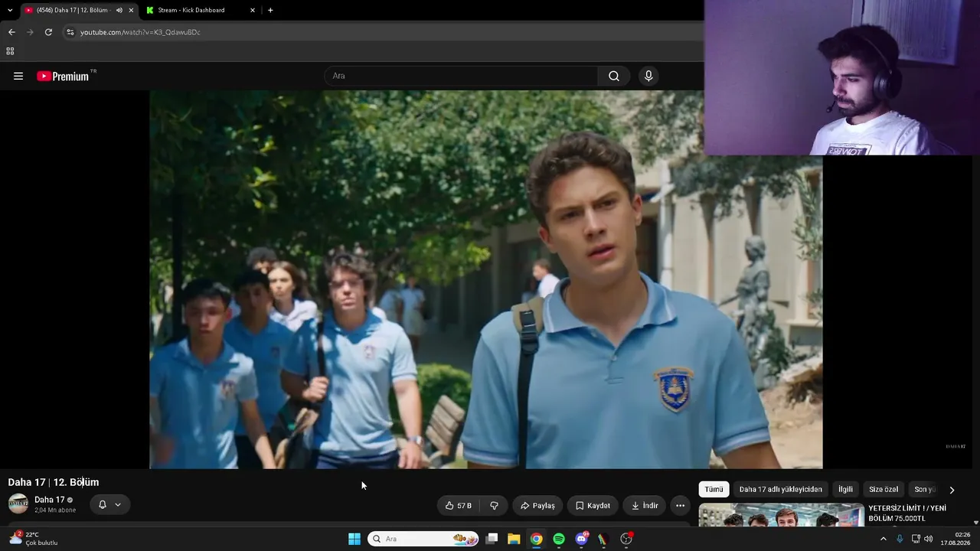The width and height of the screenshot is (980, 551).
Task: Open the more actions three-dot menu
Action: [x=680, y=506]
